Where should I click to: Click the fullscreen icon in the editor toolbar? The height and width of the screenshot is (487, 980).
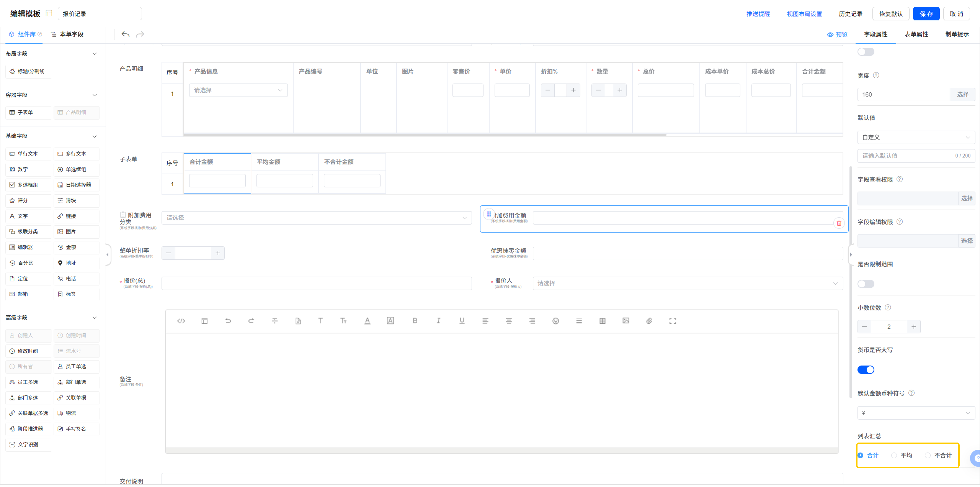click(x=673, y=321)
